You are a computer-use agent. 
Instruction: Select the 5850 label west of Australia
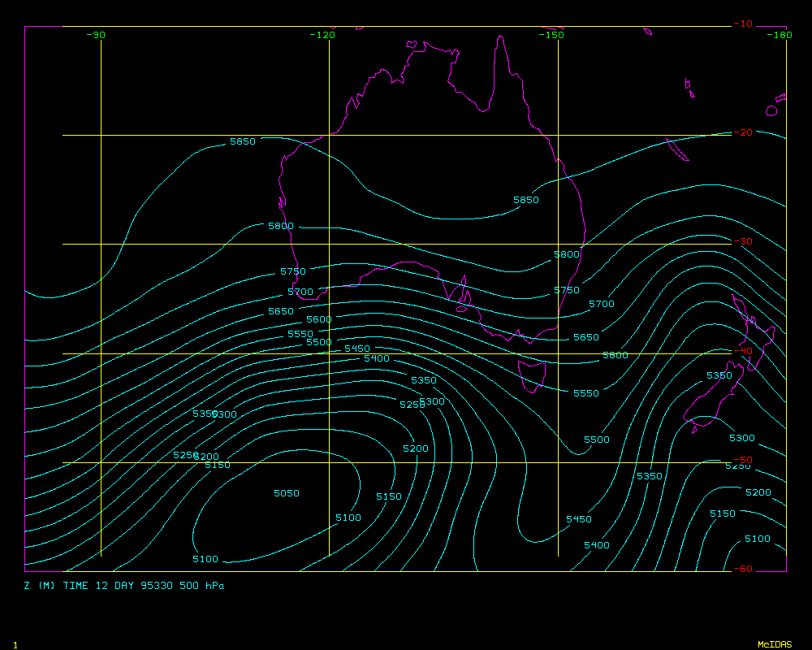[242, 141]
